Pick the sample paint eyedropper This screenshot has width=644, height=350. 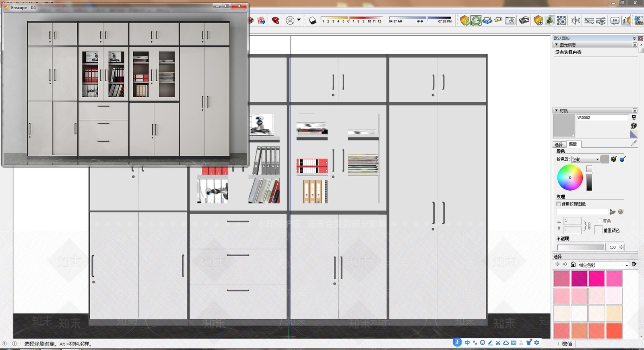point(634,143)
